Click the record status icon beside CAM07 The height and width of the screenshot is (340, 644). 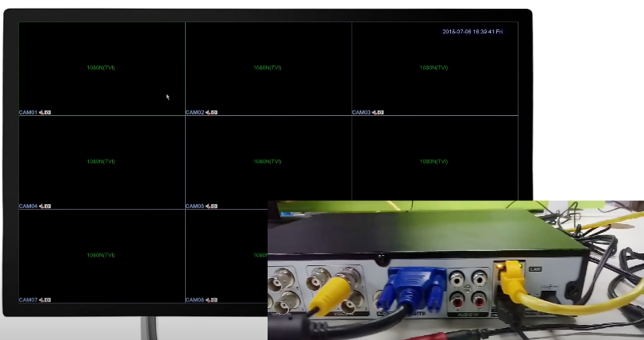48,300
